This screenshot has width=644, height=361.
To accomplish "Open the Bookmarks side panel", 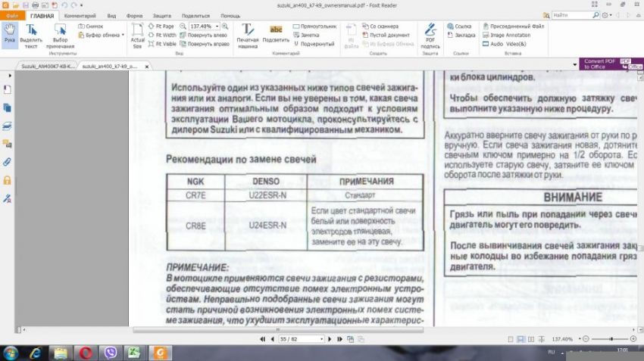I will point(7,89).
